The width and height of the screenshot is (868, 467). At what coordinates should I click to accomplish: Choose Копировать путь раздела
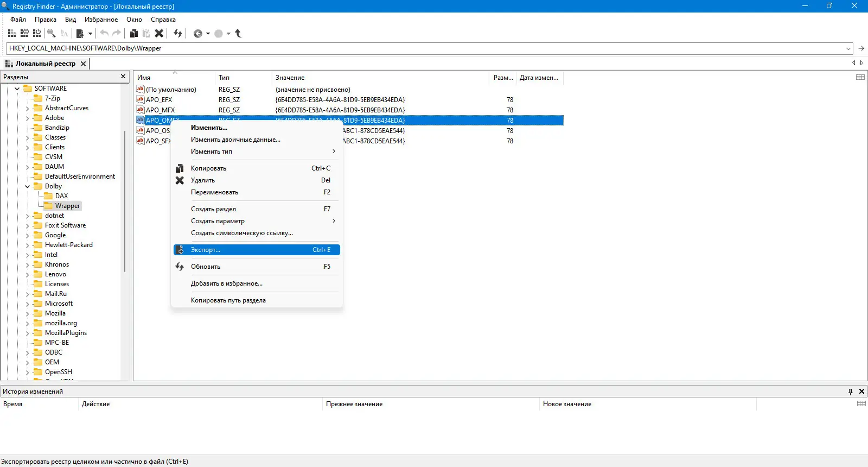click(257, 300)
